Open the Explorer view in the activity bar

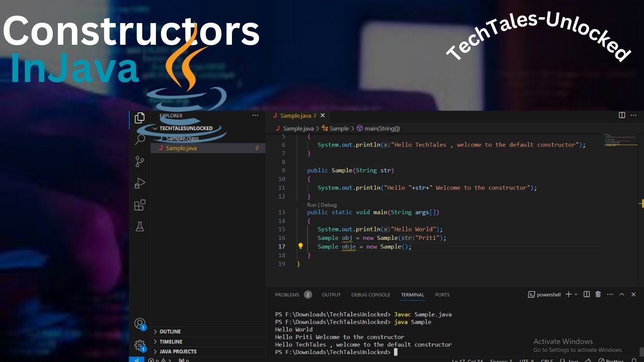pos(140,118)
